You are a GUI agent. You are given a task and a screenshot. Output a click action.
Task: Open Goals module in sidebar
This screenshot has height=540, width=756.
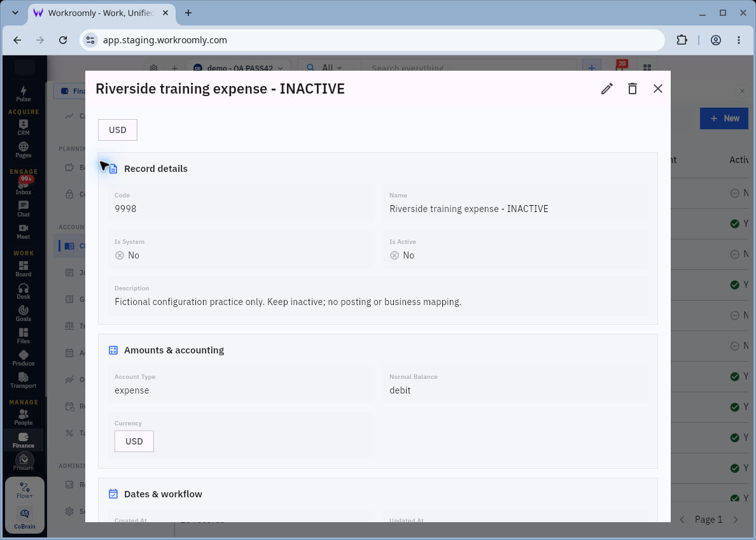(x=23, y=313)
